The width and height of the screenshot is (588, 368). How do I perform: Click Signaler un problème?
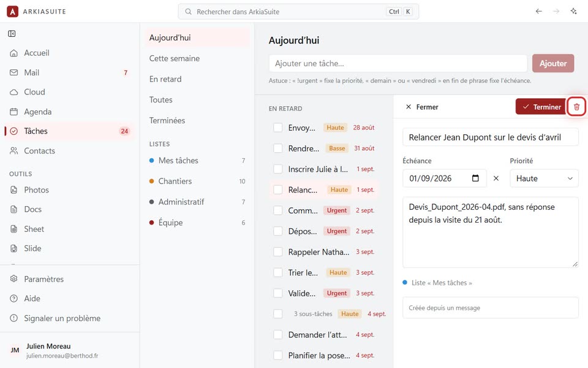(70, 318)
